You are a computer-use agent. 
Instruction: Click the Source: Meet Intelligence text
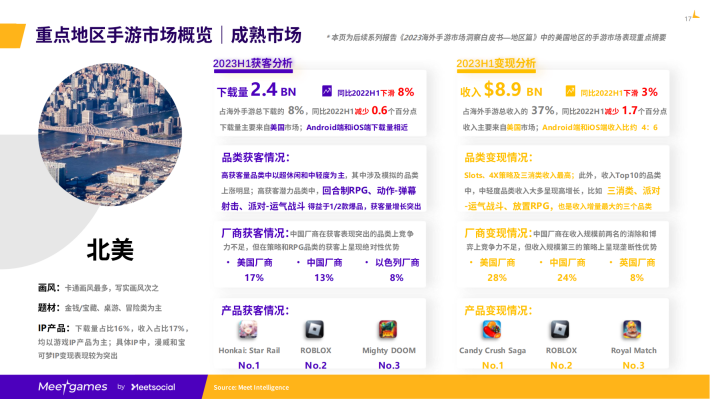click(251, 388)
